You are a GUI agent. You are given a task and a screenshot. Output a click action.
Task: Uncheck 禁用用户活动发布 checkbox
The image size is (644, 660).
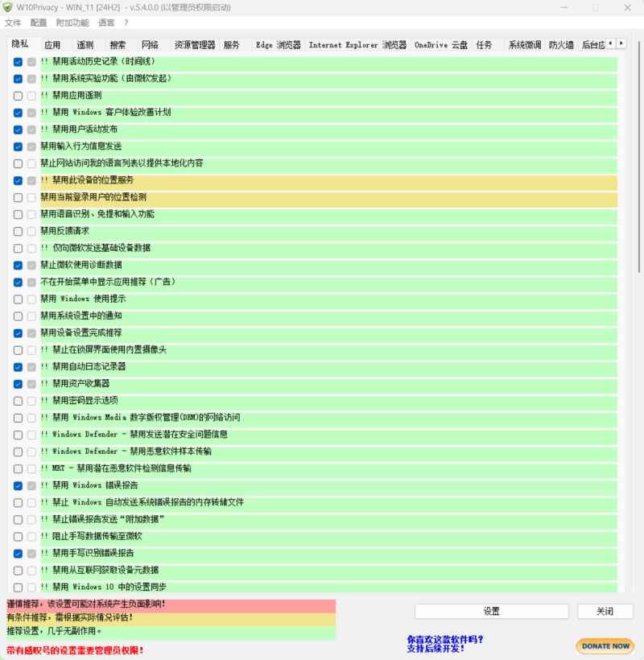(x=18, y=130)
